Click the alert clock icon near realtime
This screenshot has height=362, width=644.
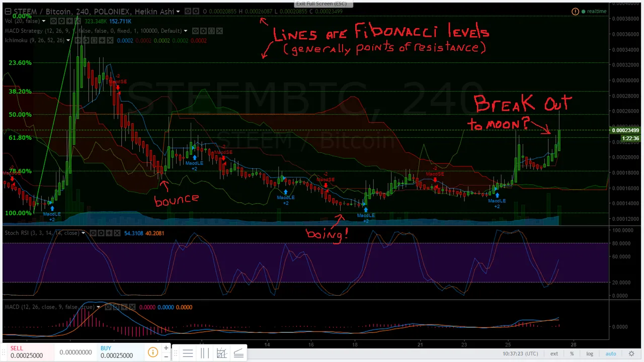tap(575, 11)
